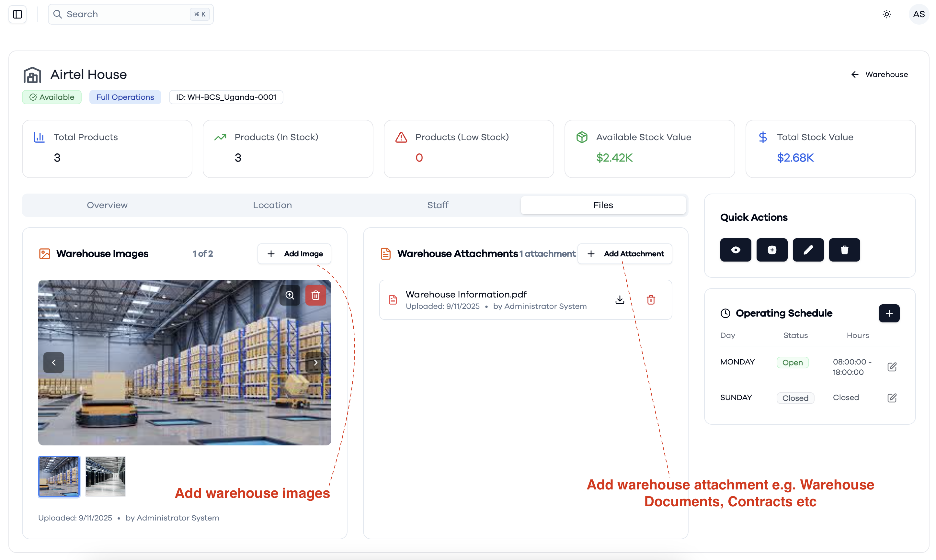Click the pencil edit quick action
This screenshot has width=936, height=560.
point(808,250)
